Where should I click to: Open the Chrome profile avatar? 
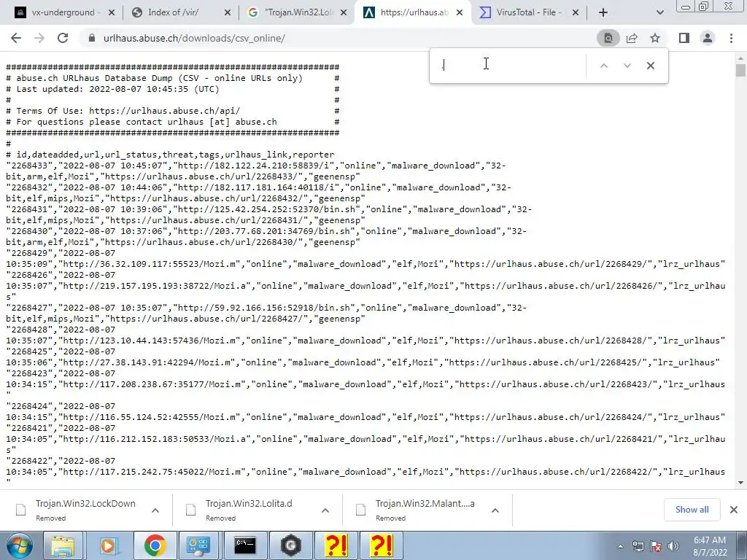point(708,38)
